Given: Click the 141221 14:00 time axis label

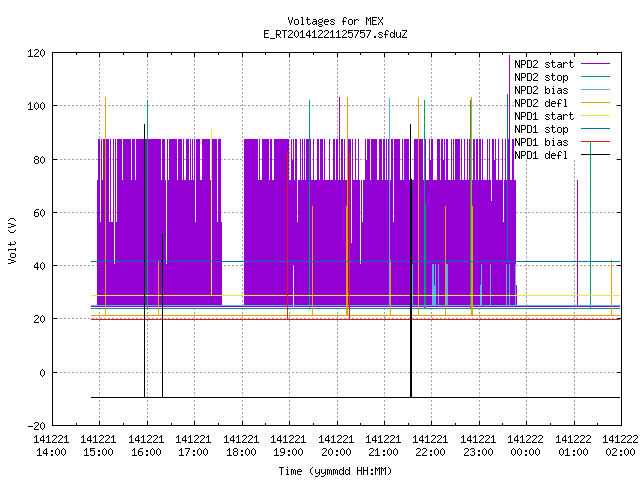Looking at the screenshot, I should tap(51, 446).
